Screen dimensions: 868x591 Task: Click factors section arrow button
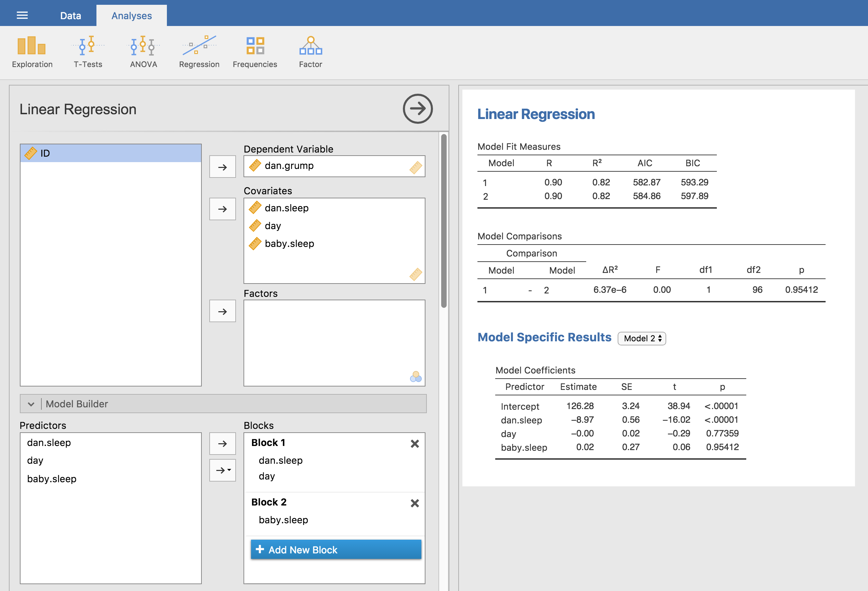222,311
